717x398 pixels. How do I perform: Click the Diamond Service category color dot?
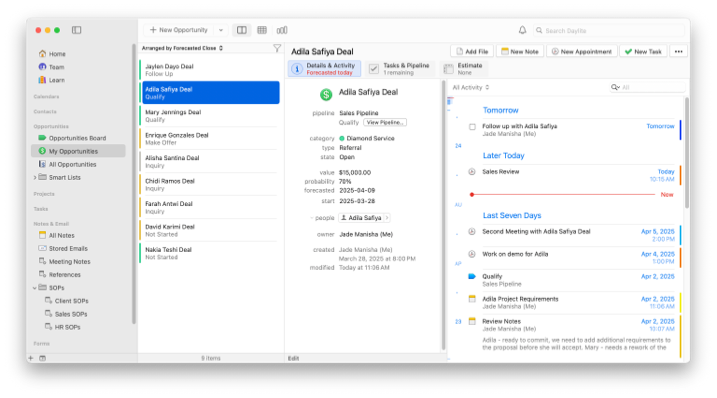coord(342,138)
